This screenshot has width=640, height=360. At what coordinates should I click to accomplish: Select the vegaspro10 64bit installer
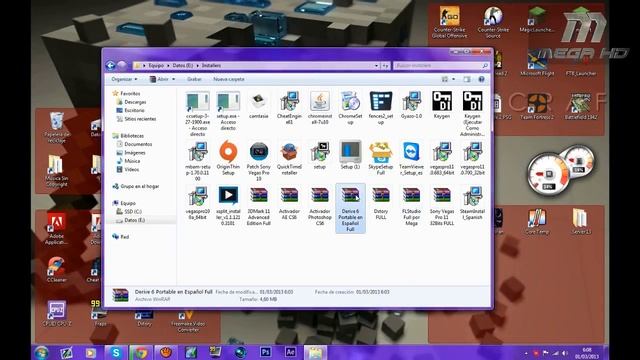[198, 203]
